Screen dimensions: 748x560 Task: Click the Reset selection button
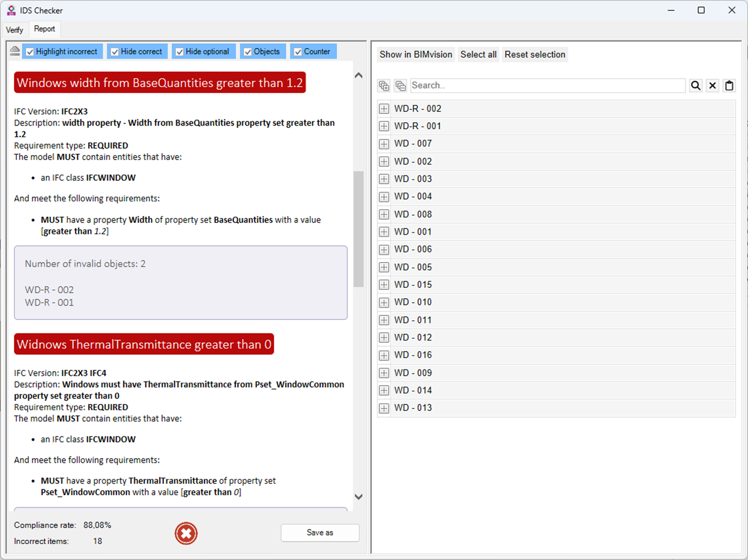pyautogui.click(x=535, y=54)
